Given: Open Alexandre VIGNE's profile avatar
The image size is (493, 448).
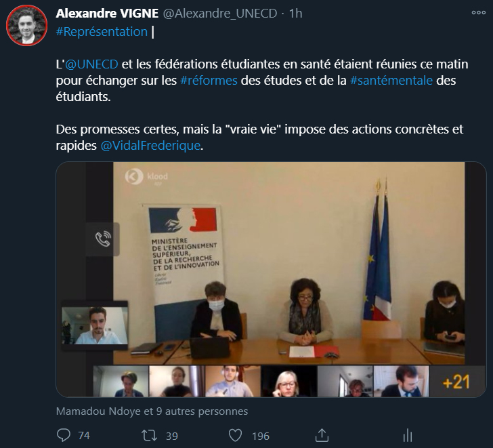Looking at the screenshot, I should 26,25.
